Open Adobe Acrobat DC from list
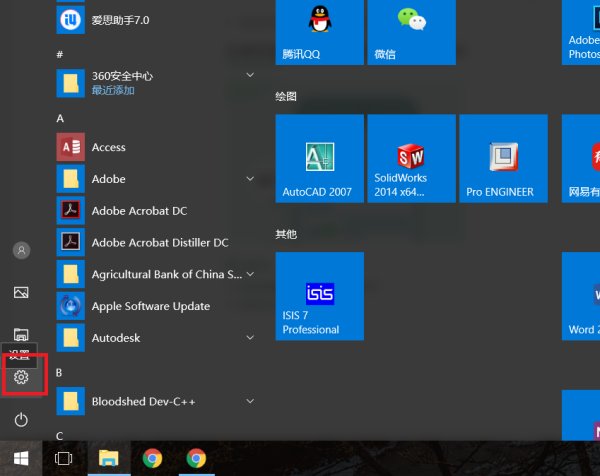Image resolution: width=600 pixels, height=476 pixels. point(139,211)
